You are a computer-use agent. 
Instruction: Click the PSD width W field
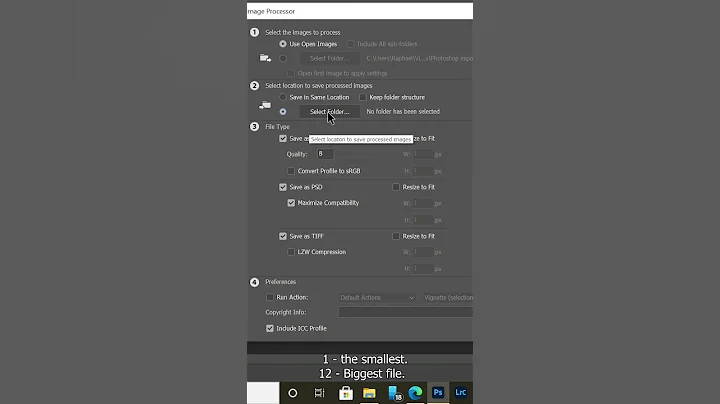(x=422, y=203)
